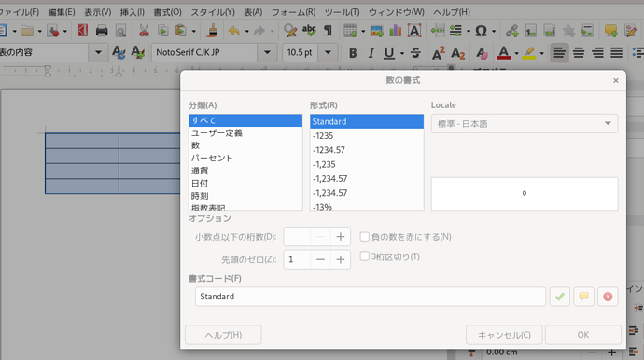Click the Insert Table icon

click(350, 31)
